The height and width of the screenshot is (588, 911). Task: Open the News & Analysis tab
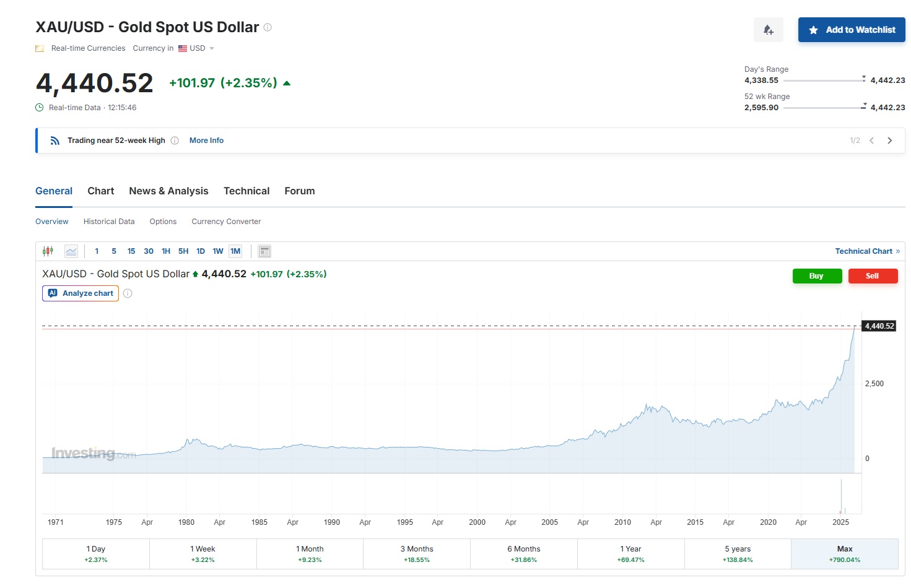(x=168, y=191)
